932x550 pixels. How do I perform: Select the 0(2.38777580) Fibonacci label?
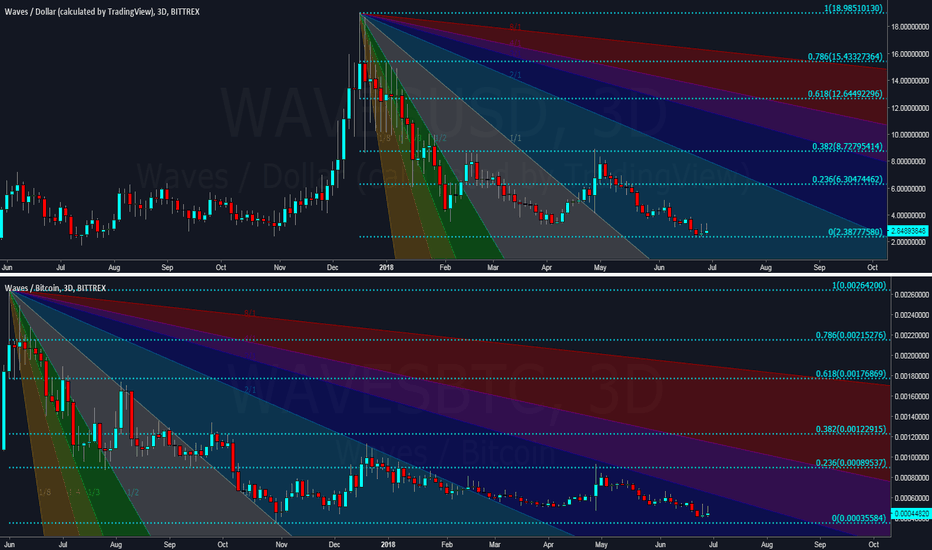855,232
